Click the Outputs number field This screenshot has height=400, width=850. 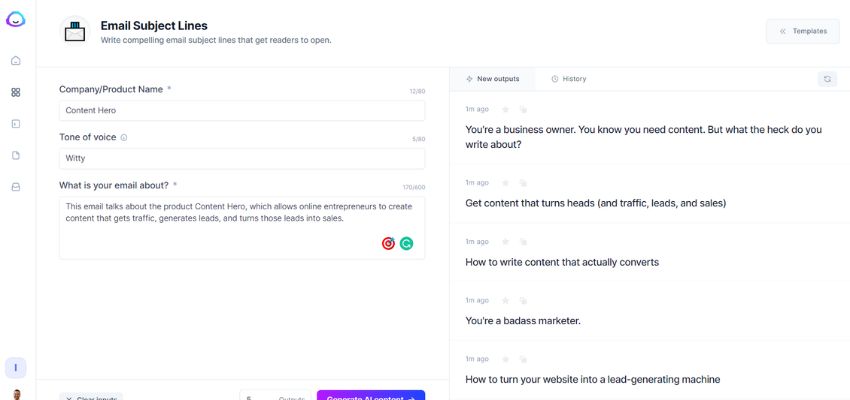point(275,396)
